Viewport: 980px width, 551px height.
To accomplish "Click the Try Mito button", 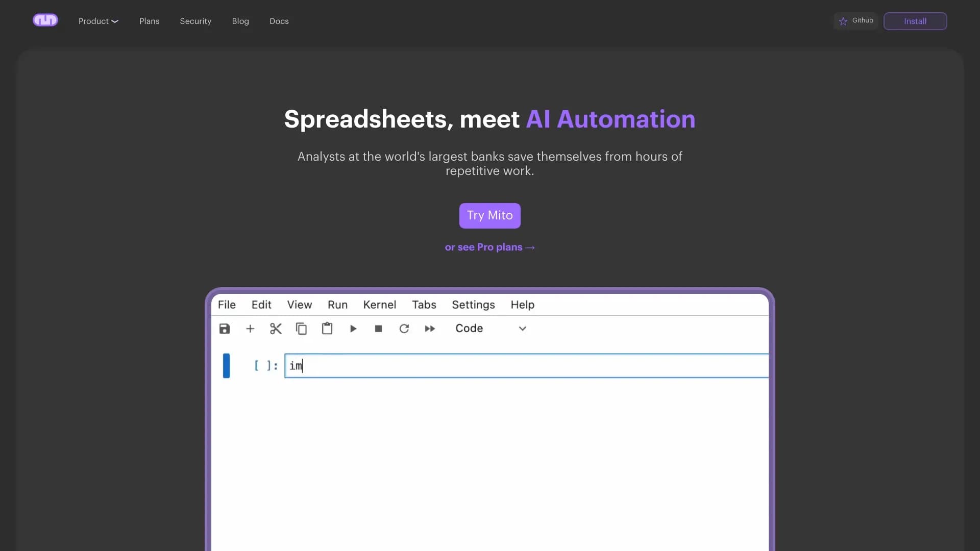I will click(490, 215).
